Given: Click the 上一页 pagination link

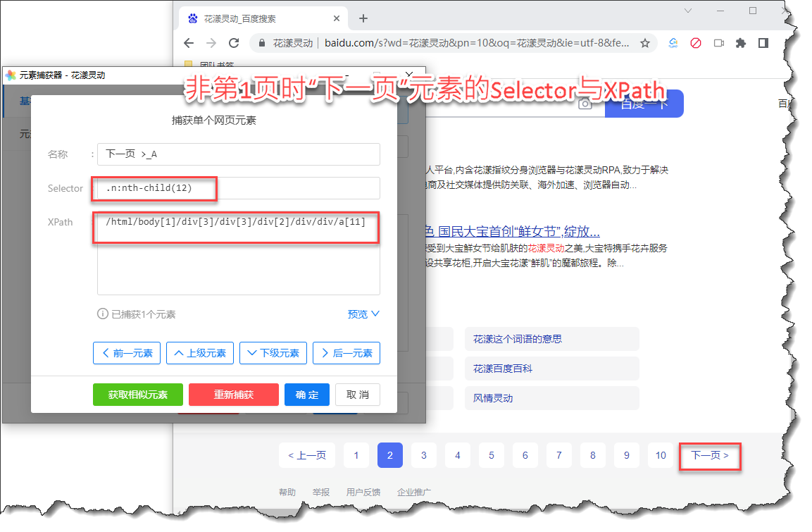Looking at the screenshot, I should (x=307, y=455).
